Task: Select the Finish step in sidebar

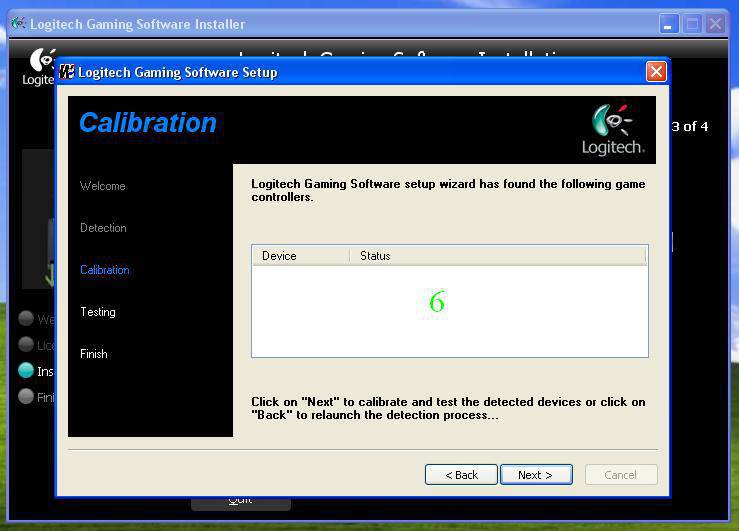Action: click(x=94, y=354)
